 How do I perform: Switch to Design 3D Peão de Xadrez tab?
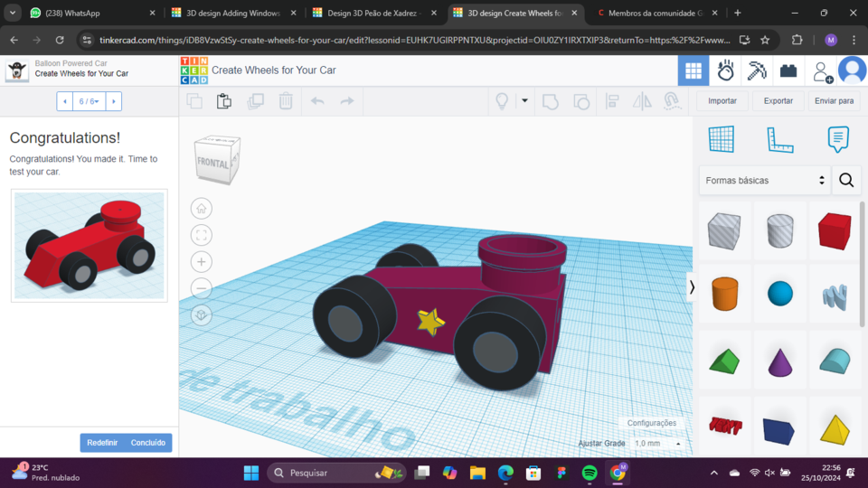click(x=374, y=13)
